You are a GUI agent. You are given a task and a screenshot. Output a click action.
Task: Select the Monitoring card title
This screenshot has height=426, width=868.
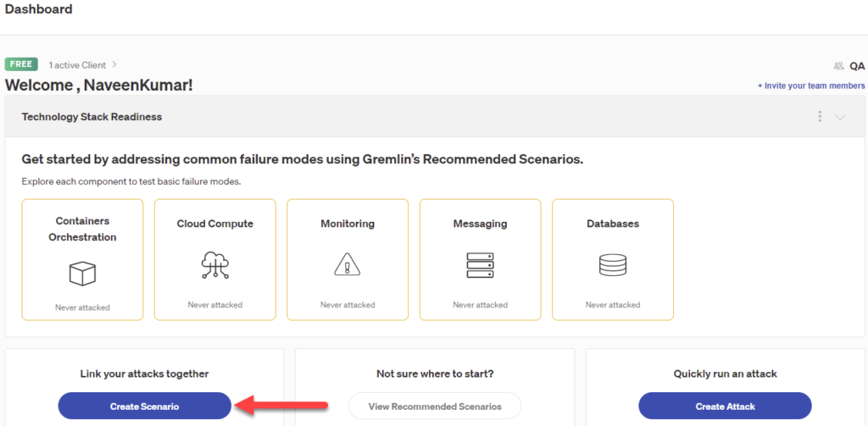348,224
